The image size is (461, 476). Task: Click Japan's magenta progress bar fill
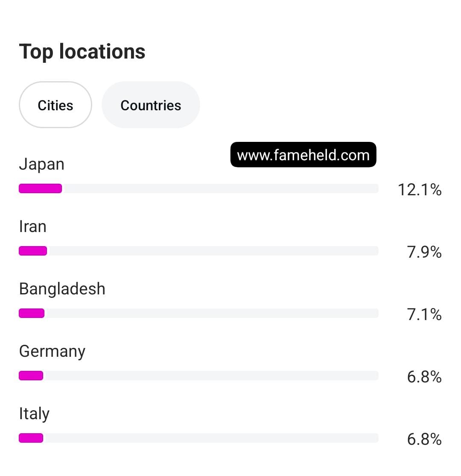[41, 188]
